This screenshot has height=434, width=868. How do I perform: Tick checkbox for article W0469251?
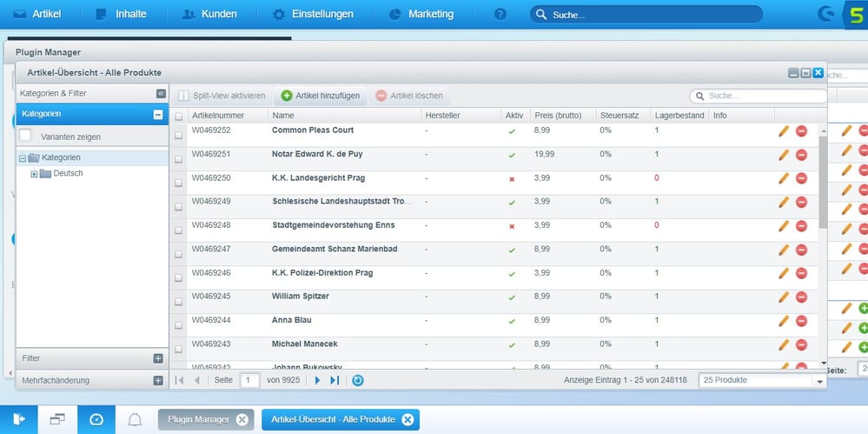coord(178,159)
